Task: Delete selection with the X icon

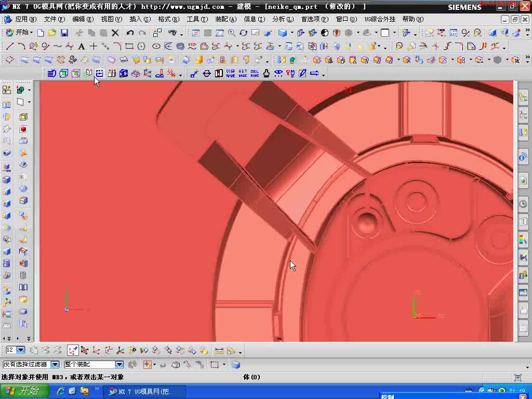Action: pyautogui.click(x=115, y=33)
